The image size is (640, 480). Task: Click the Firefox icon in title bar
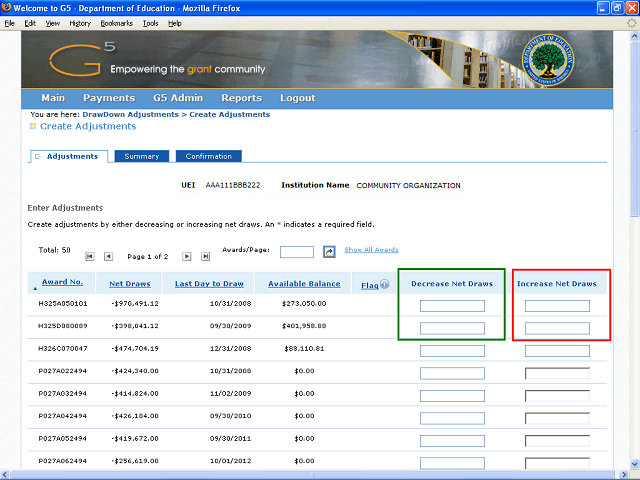click(7, 8)
